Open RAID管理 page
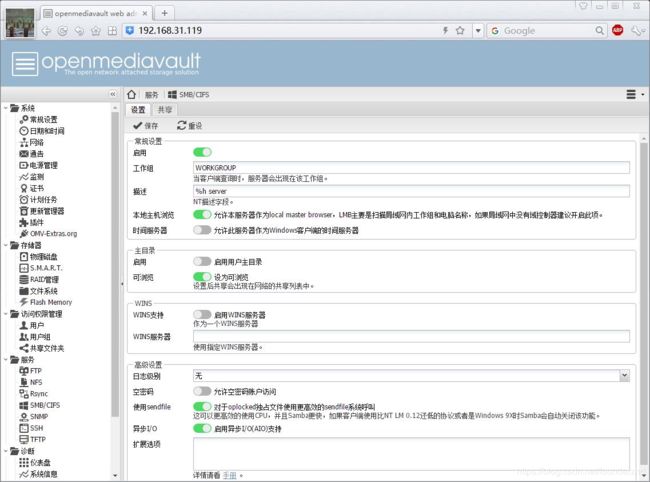The image size is (650, 482). (39, 279)
